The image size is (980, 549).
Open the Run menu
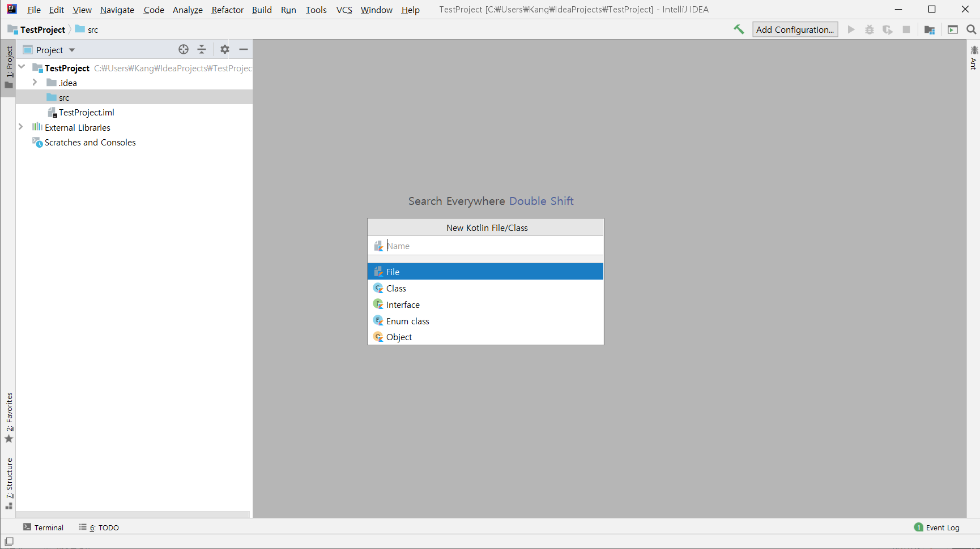pos(289,10)
